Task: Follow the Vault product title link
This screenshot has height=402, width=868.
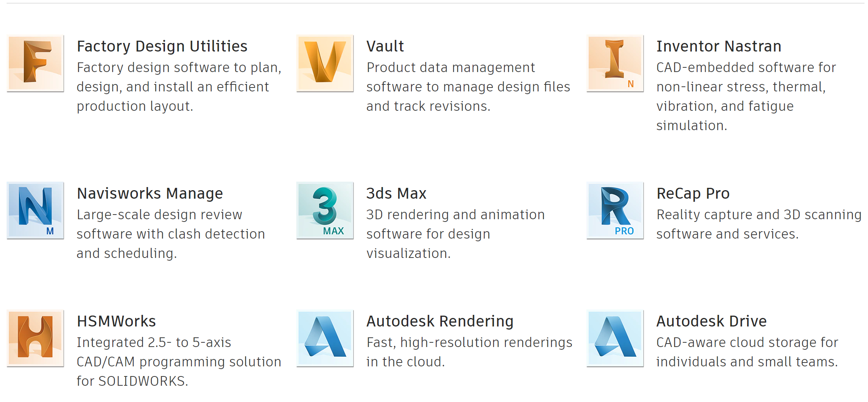Action: click(x=385, y=46)
